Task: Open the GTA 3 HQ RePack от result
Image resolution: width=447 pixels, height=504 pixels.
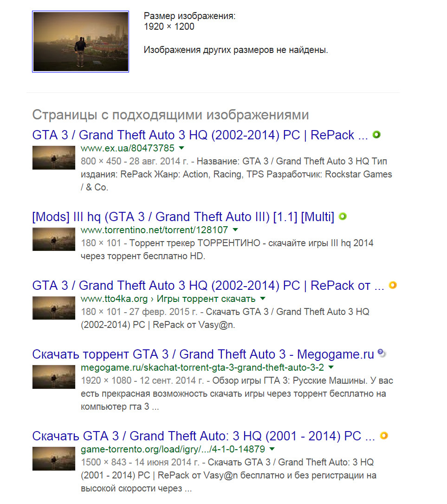Action: (x=208, y=285)
